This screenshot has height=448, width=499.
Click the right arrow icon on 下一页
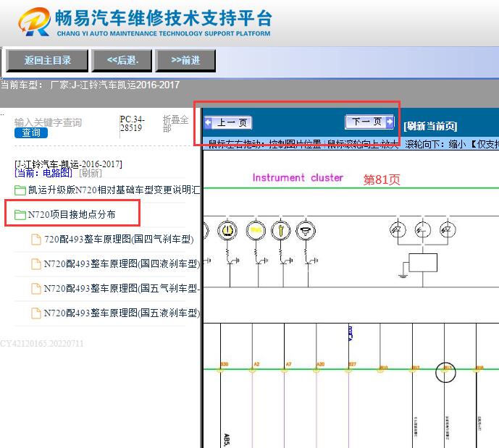tap(390, 122)
